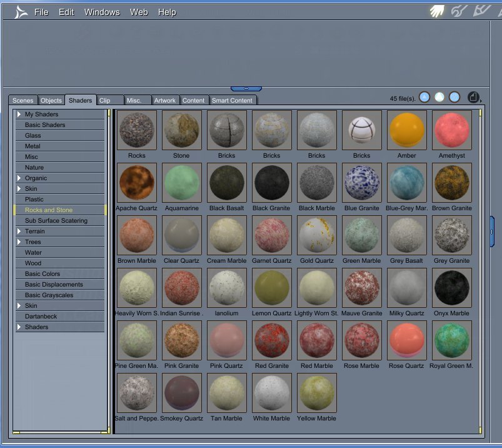The height and width of the screenshot is (448, 502).
Task: Select the Amber shader thumbnail
Action: pos(406,130)
